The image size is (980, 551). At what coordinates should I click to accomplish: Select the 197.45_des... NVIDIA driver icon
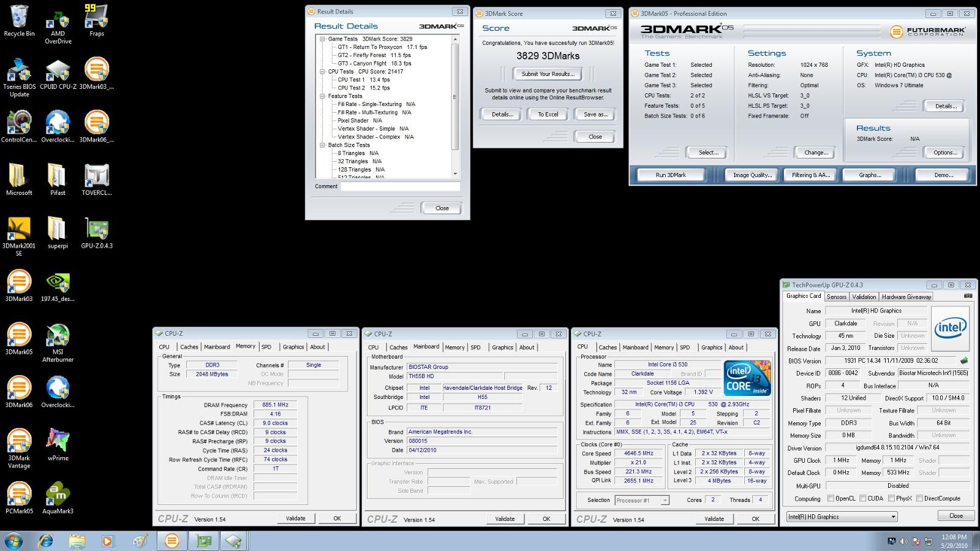[x=58, y=286]
